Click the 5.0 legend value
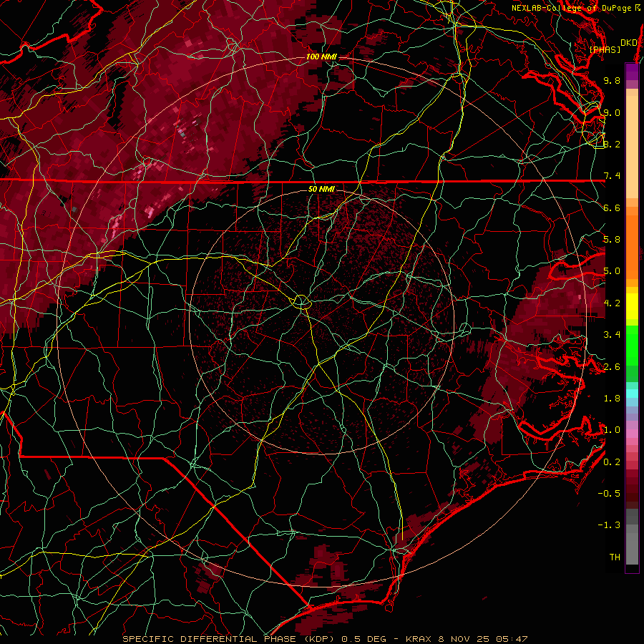644x644 pixels. [x=612, y=271]
